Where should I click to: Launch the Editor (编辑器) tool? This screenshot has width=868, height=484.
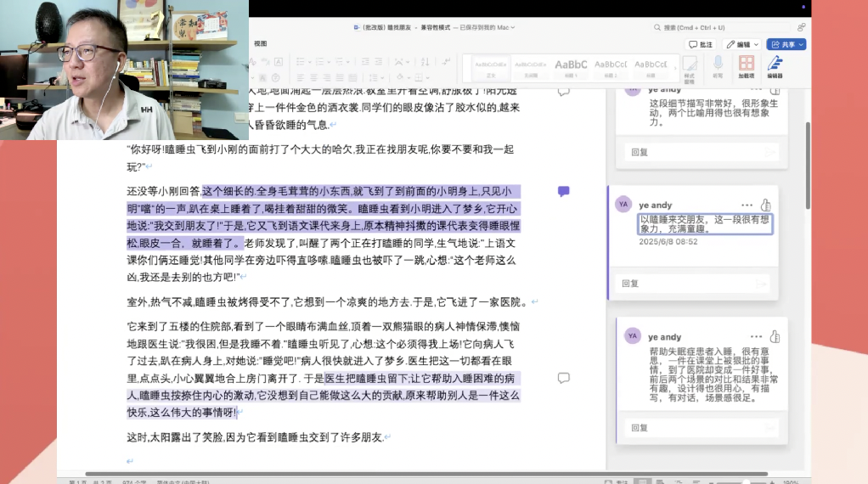click(775, 65)
